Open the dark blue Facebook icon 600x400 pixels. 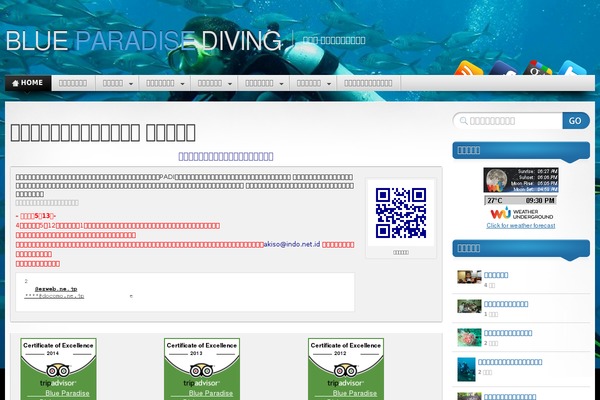click(503, 68)
